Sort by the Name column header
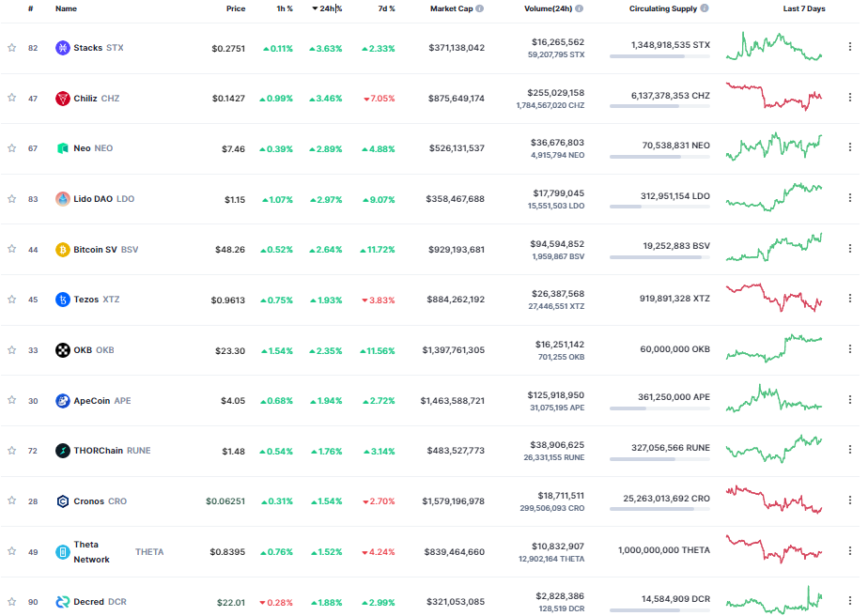The width and height of the screenshot is (868, 616). point(66,8)
